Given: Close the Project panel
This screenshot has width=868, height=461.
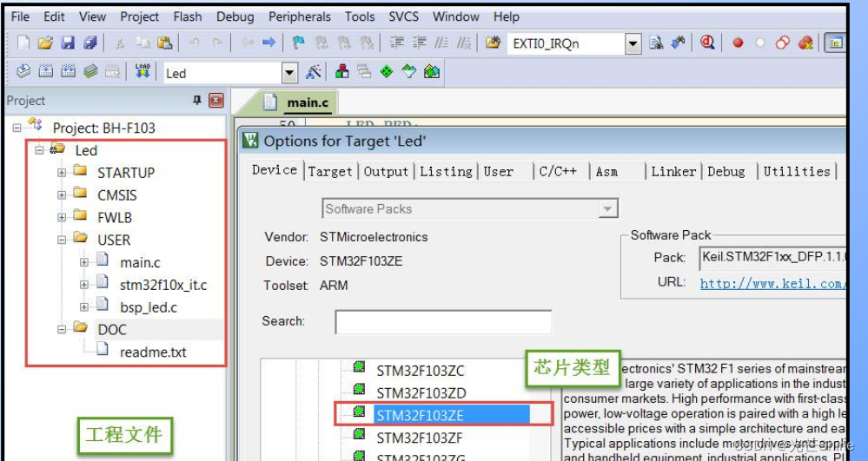Looking at the screenshot, I should (215, 100).
